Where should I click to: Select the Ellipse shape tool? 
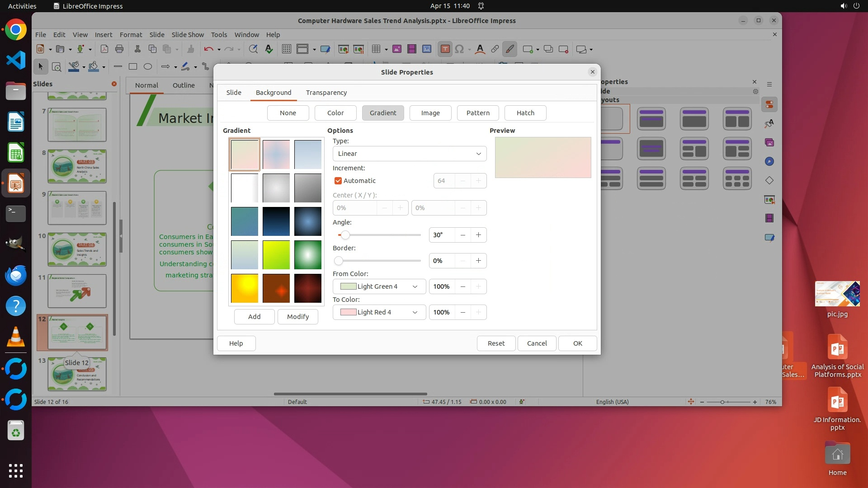(147, 67)
